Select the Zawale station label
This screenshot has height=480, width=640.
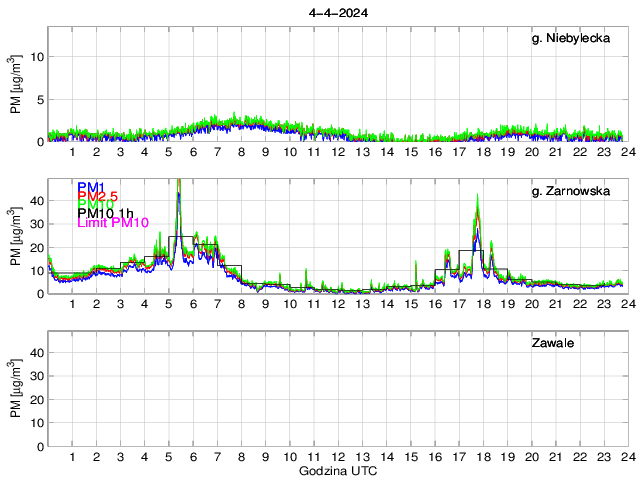tap(553, 343)
